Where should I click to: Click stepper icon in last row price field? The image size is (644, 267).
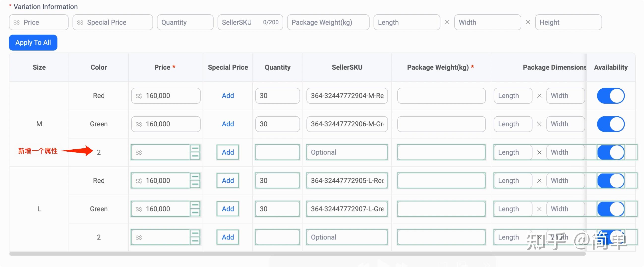pyautogui.click(x=195, y=237)
